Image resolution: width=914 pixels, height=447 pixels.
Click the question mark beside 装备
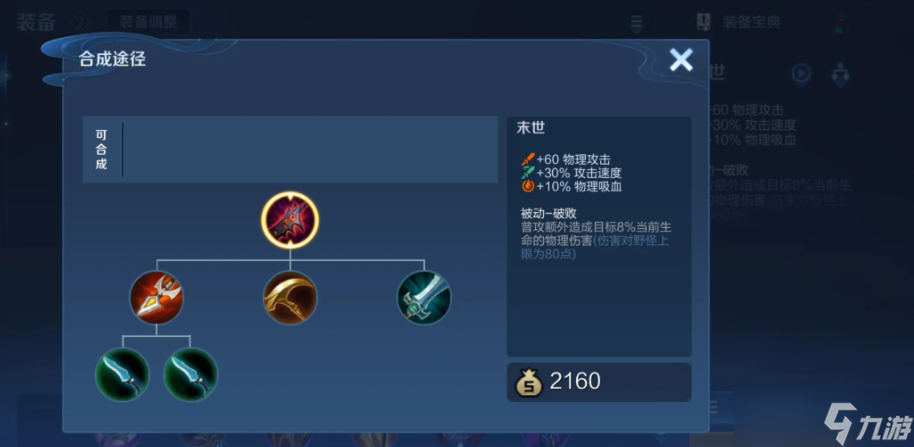click(x=78, y=23)
